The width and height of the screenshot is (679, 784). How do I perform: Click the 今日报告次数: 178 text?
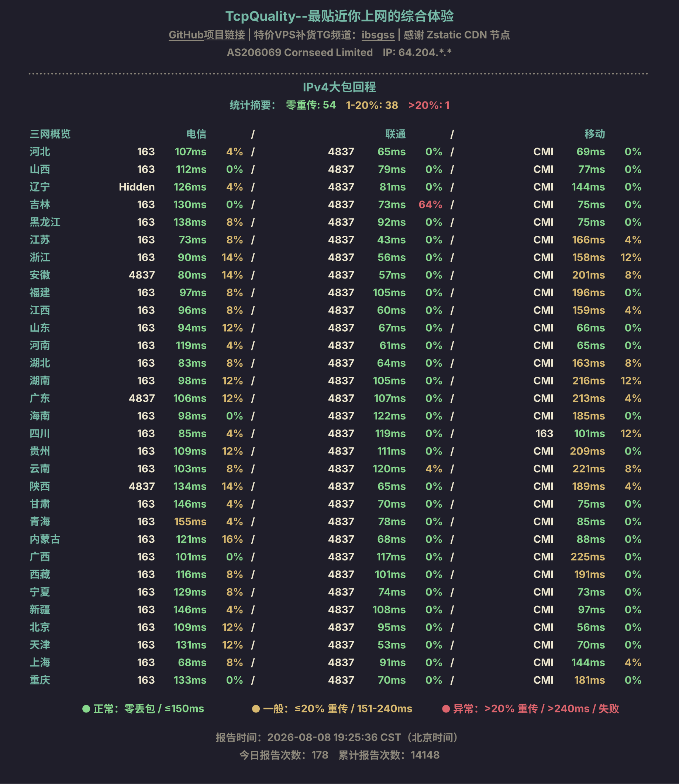(284, 755)
